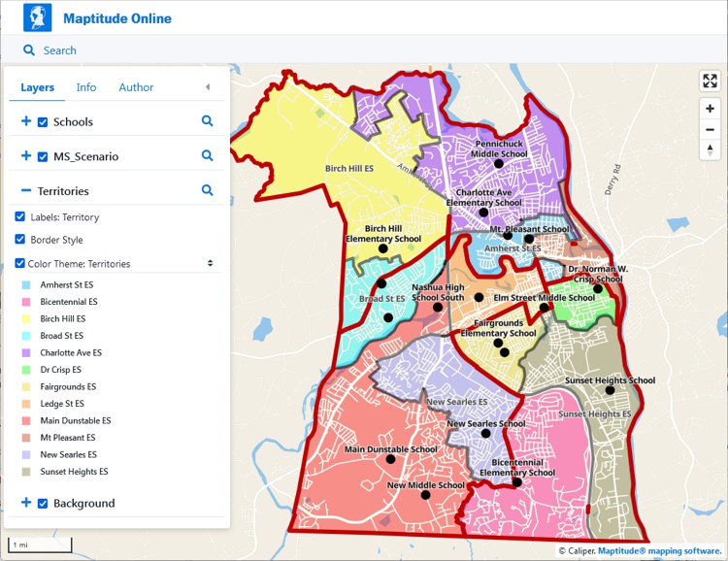Viewport: 728px width, 561px height.
Task: Reset map north orientation compass
Action: pos(710,149)
